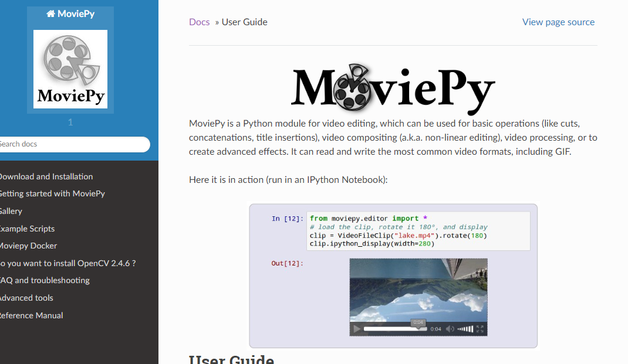
Task: Open Example Scripts page
Action: tap(27, 229)
